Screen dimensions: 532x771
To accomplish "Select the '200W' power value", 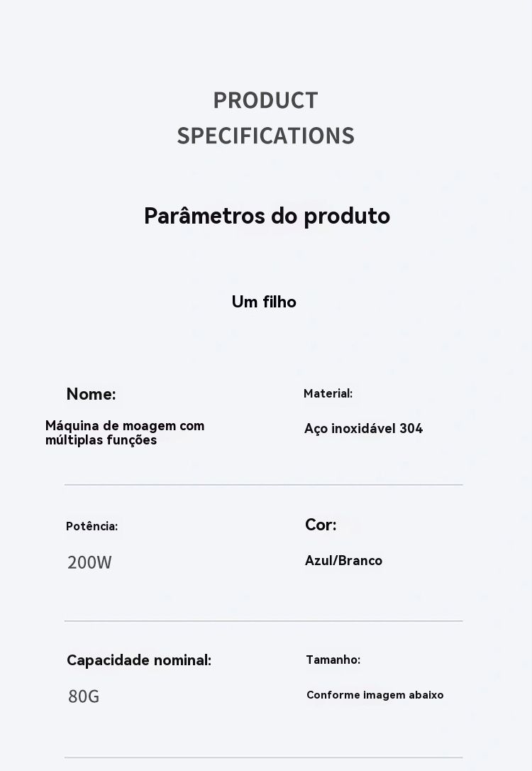I will (x=89, y=562).
